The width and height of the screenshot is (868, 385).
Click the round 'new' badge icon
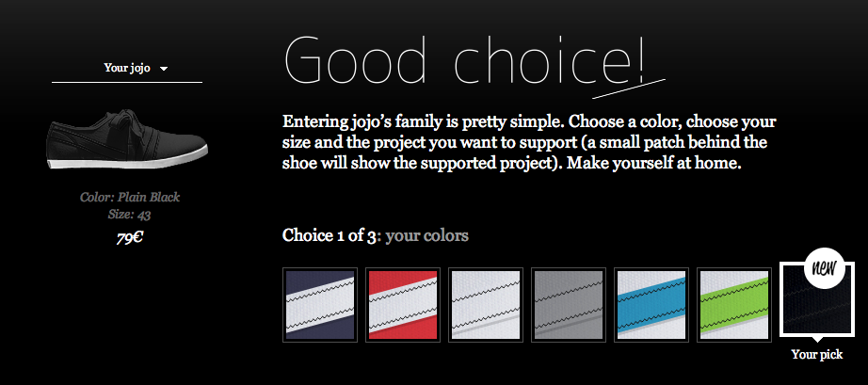click(x=822, y=267)
